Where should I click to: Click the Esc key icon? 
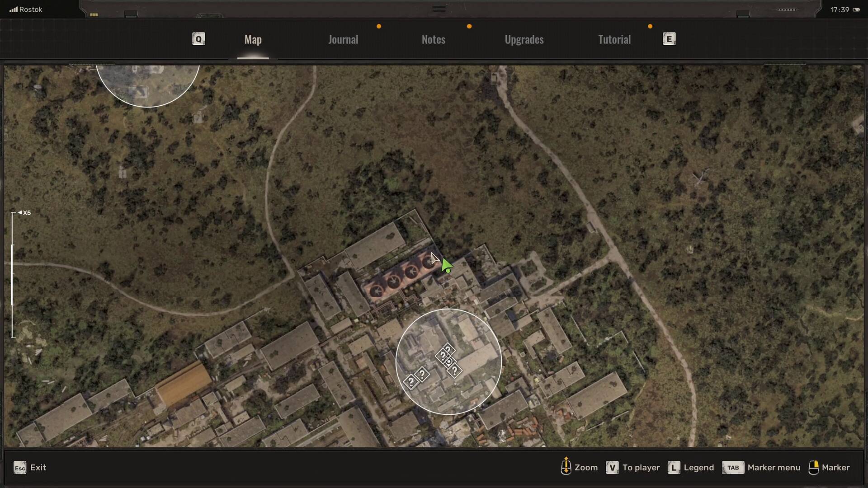point(20,468)
